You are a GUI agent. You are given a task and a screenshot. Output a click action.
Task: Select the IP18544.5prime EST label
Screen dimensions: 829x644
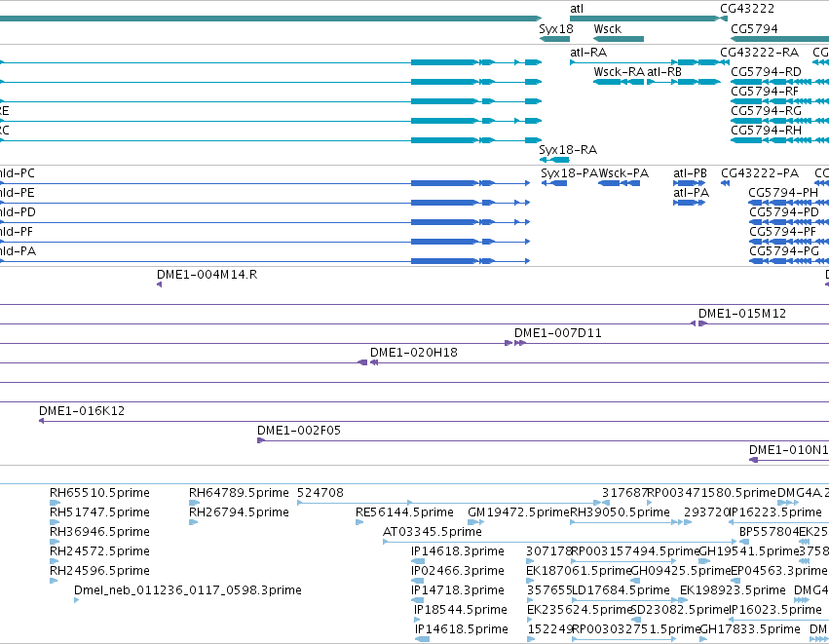click(x=461, y=610)
